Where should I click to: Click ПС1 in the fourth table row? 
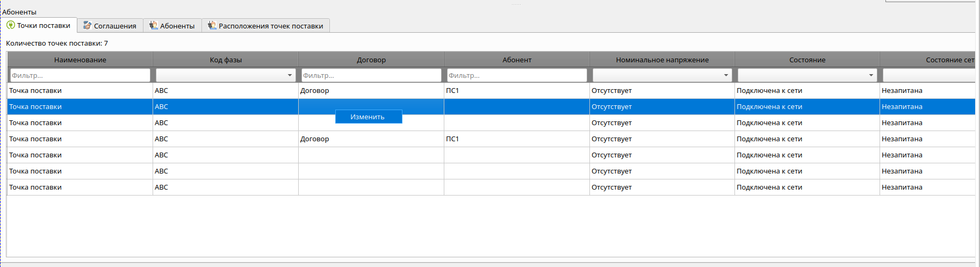click(x=452, y=139)
